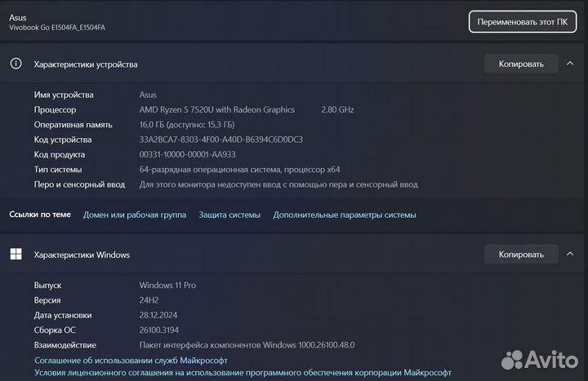Click product ID 00331-10000-00001-AA933
This screenshot has height=381, width=588.
click(x=188, y=154)
